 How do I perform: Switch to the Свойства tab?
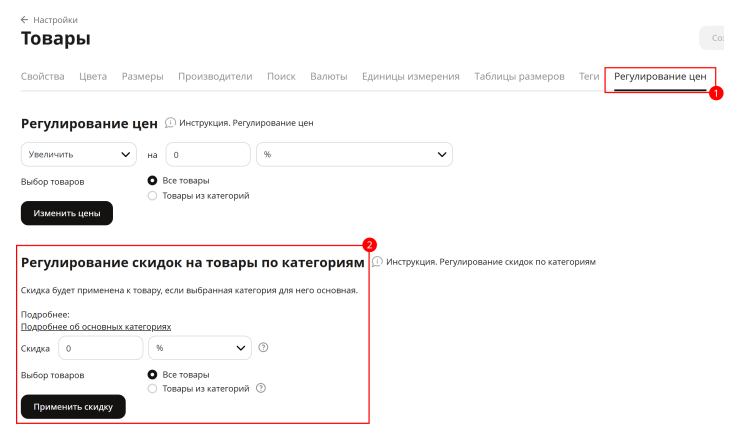[x=42, y=76]
